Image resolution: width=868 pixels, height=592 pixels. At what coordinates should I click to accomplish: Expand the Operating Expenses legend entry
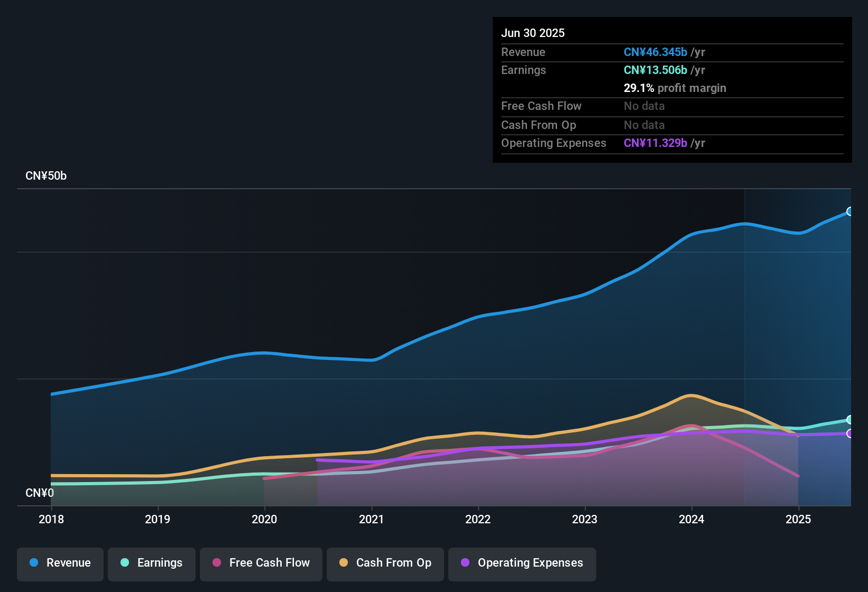[x=522, y=563]
